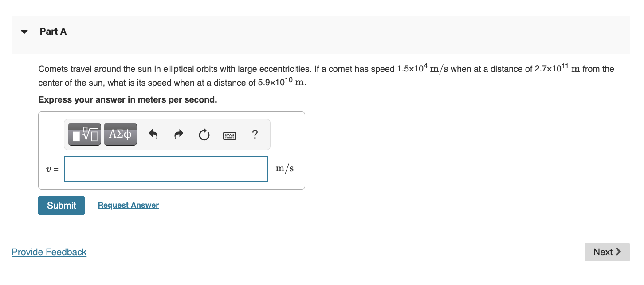Click the Next chevron arrow
644x285 pixels.
coord(617,252)
